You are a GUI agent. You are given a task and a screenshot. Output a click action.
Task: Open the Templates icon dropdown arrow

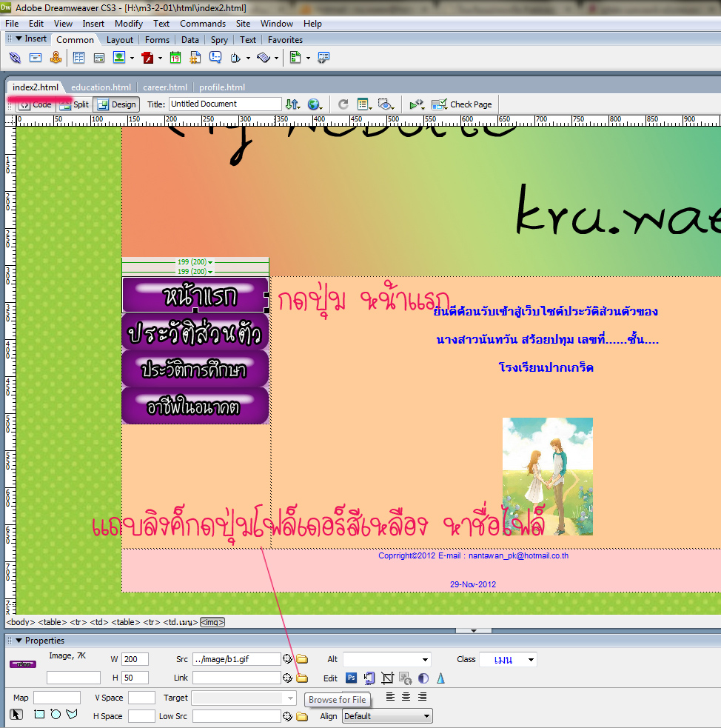[x=308, y=58]
